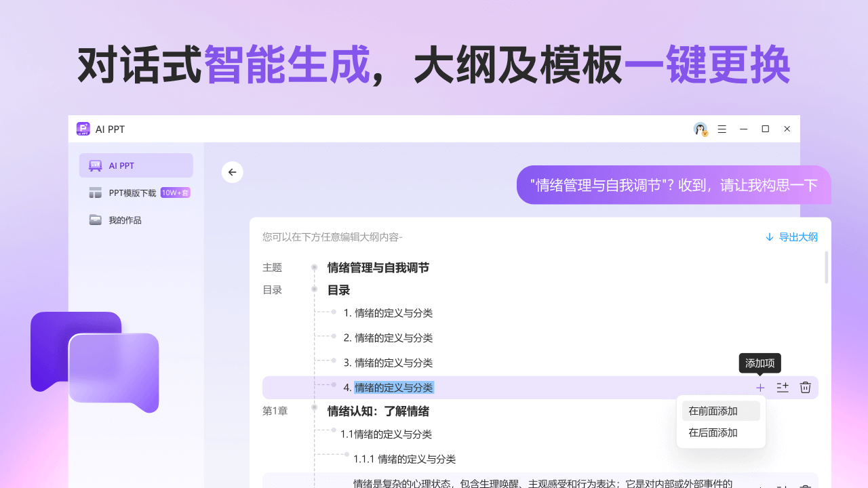
Task: Select the highlighted outline text 情绪的定义与分类
Action: click(393, 387)
